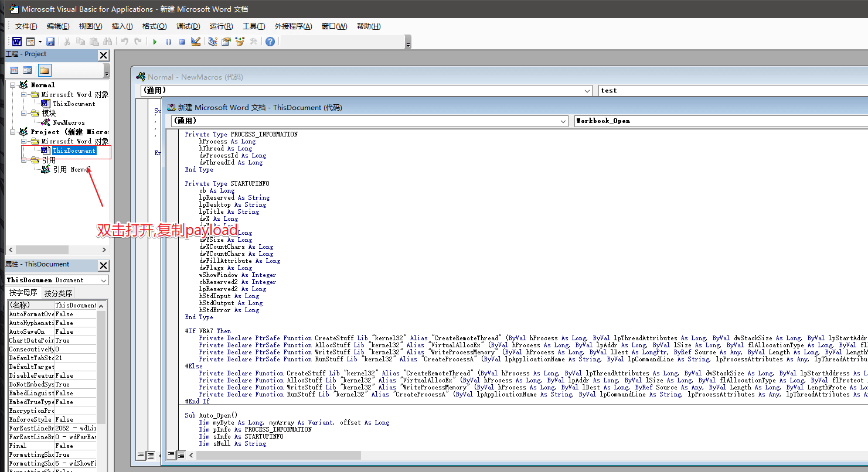Collapse the 引用 folder node
Viewport: 868px width, 472px height.
click(24, 160)
